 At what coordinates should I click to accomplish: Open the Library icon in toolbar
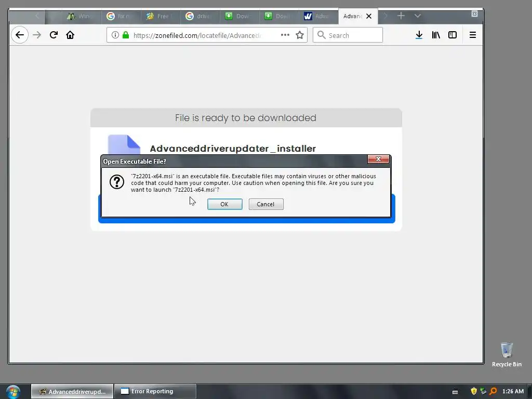pos(436,35)
